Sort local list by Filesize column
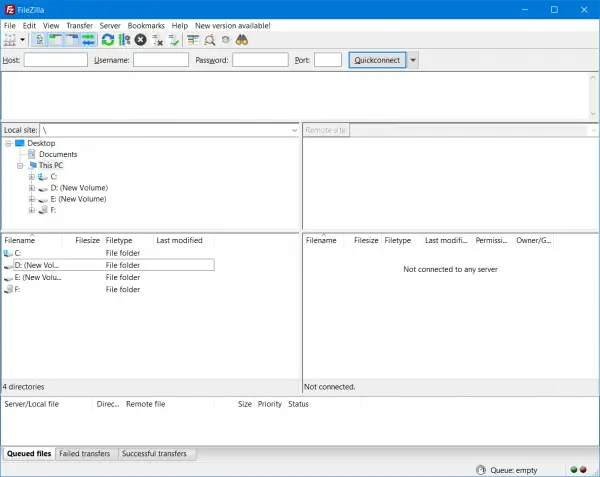The image size is (600, 477). (x=82, y=240)
